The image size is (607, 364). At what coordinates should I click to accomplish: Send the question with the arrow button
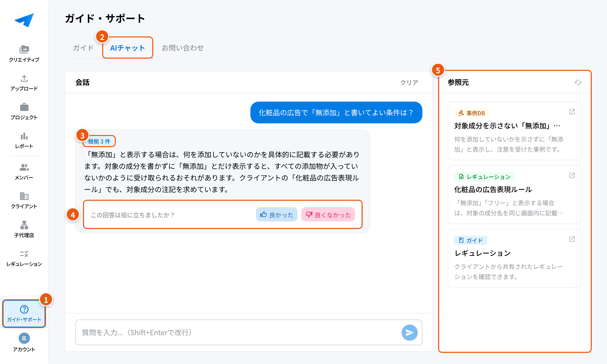click(x=409, y=332)
